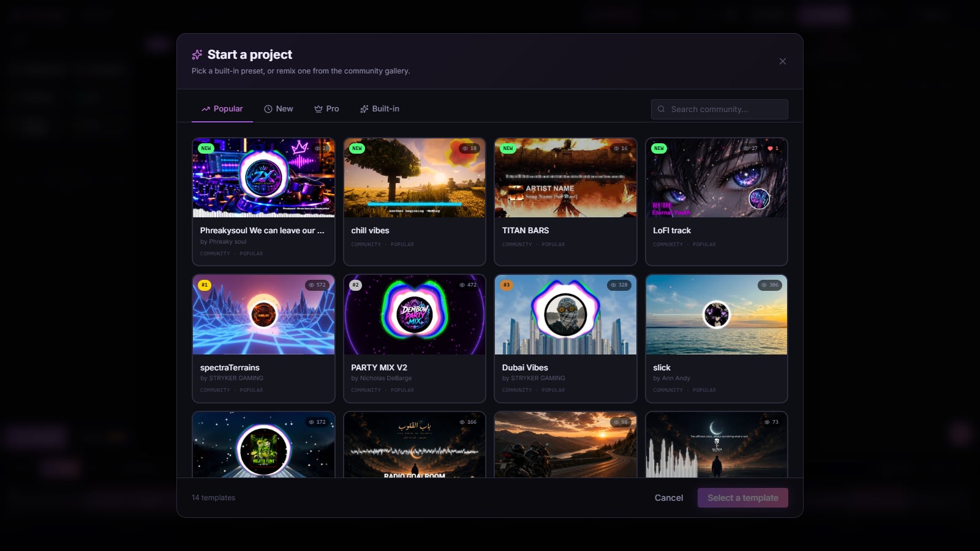This screenshot has width=980, height=551.
Task: Choose the Dubai Vibes template thumbnail
Action: click(565, 315)
